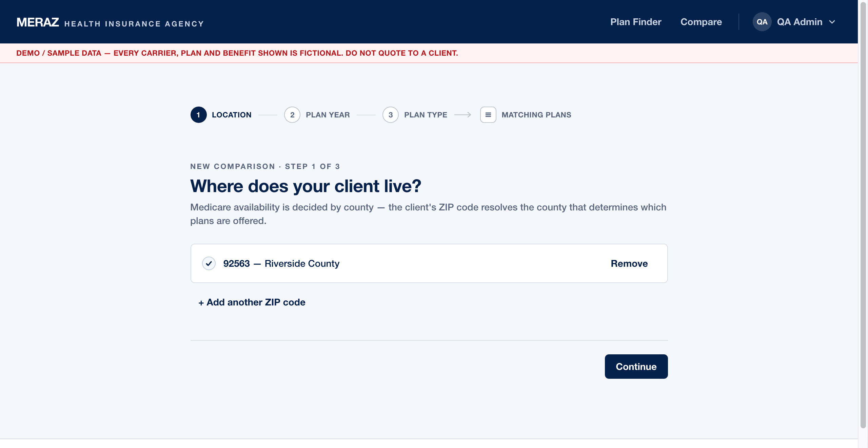Click the 'Where does your client live?' heading
This screenshot has width=868, height=448.
pos(305,186)
